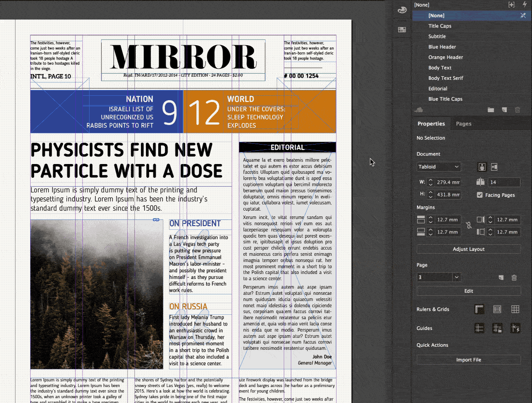Click the bottom margin icon

coord(421,232)
